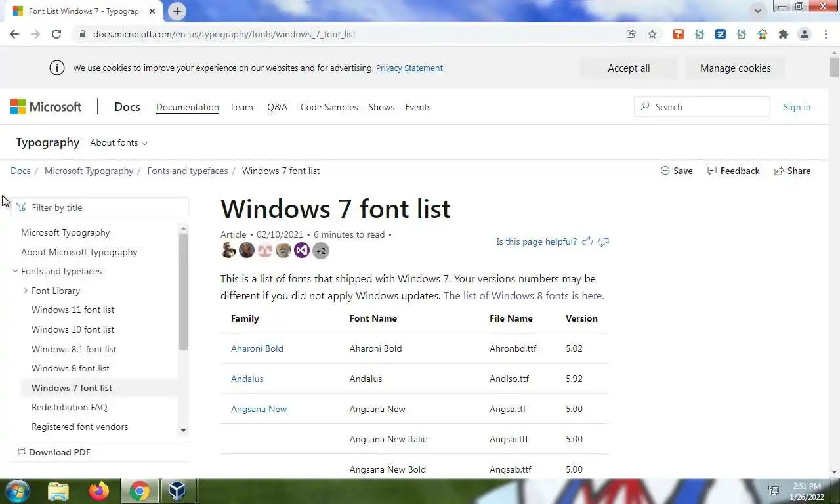Select the Documentation nav item

(x=187, y=107)
